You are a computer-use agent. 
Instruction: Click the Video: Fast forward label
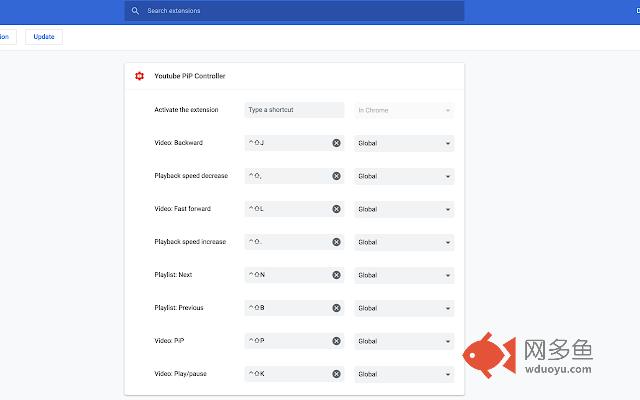(182, 209)
